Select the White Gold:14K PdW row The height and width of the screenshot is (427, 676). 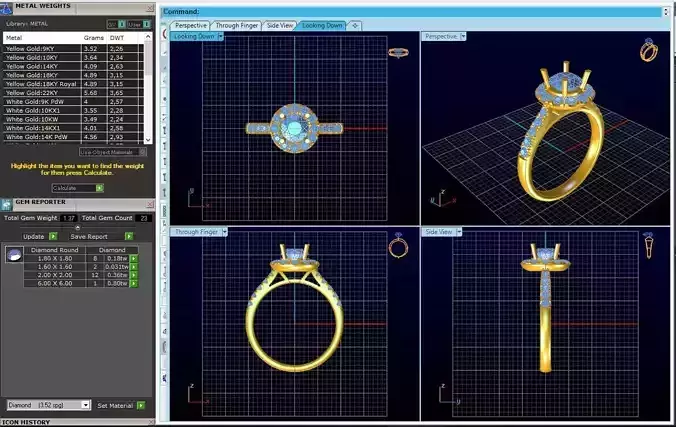(73, 137)
